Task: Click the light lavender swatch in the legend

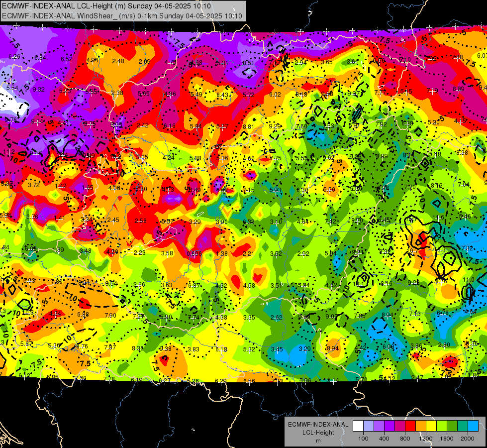Action: [369, 426]
